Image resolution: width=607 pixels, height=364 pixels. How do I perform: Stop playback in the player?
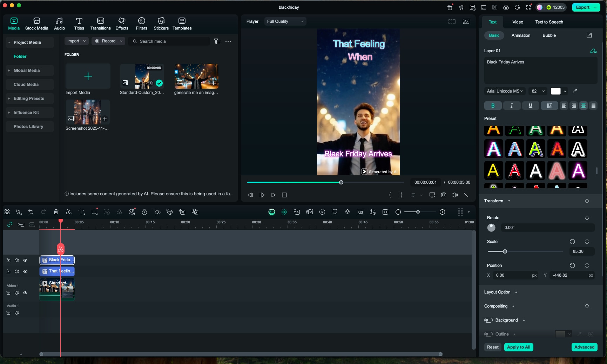tap(284, 195)
